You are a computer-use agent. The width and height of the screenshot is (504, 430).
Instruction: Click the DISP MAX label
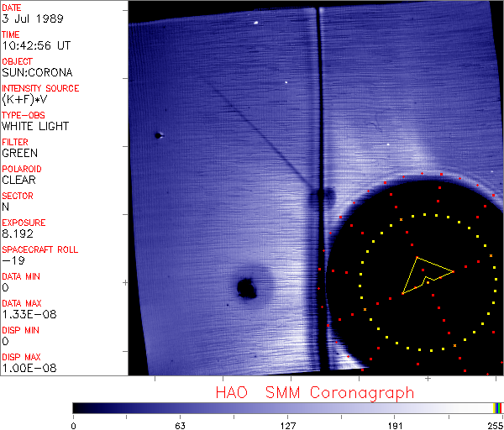coord(21,357)
